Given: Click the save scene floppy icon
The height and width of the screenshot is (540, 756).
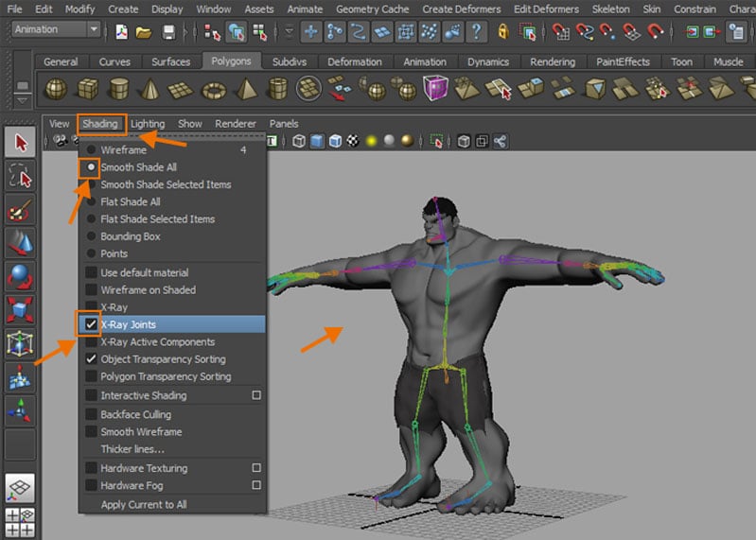Looking at the screenshot, I should click(x=168, y=31).
